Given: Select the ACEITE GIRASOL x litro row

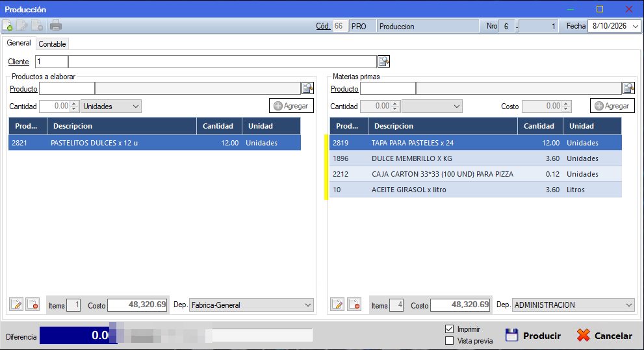Looking at the screenshot, I should coord(476,190).
